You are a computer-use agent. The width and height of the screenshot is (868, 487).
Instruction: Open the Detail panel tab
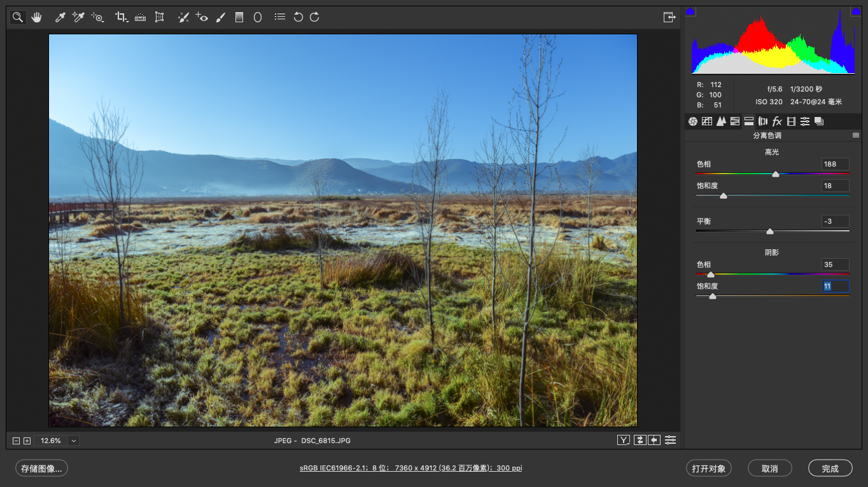721,121
